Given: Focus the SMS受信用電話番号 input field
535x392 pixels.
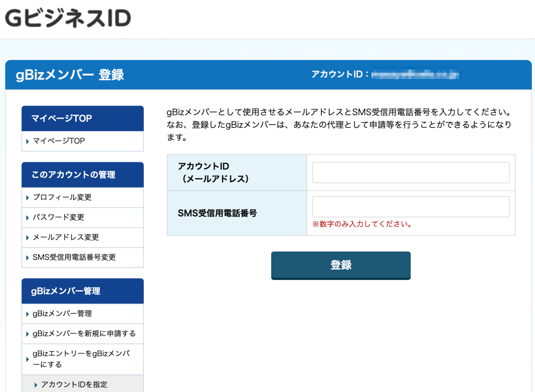Looking at the screenshot, I should [x=411, y=207].
